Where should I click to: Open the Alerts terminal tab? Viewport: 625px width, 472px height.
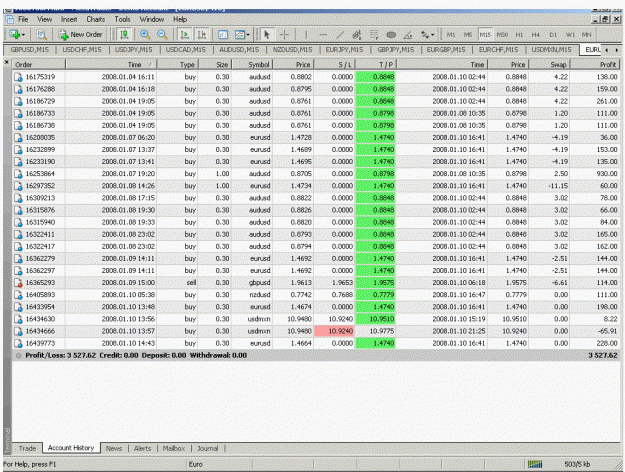click(142, 448)
